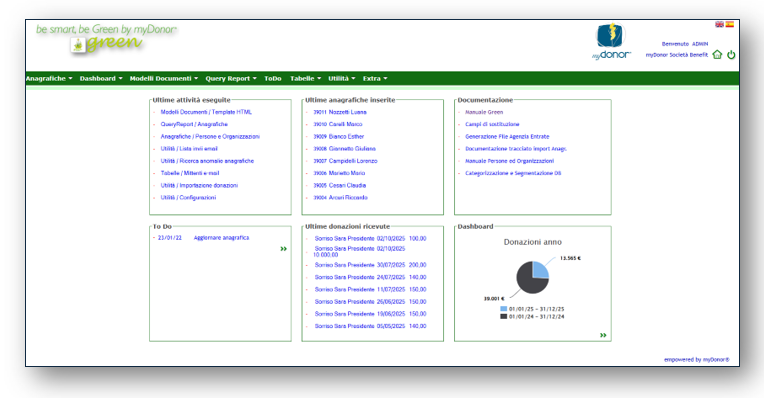Open Generazione File Agenzia Entrate documentation
Screen dimensions: 764x398
(x=507, y=136)
